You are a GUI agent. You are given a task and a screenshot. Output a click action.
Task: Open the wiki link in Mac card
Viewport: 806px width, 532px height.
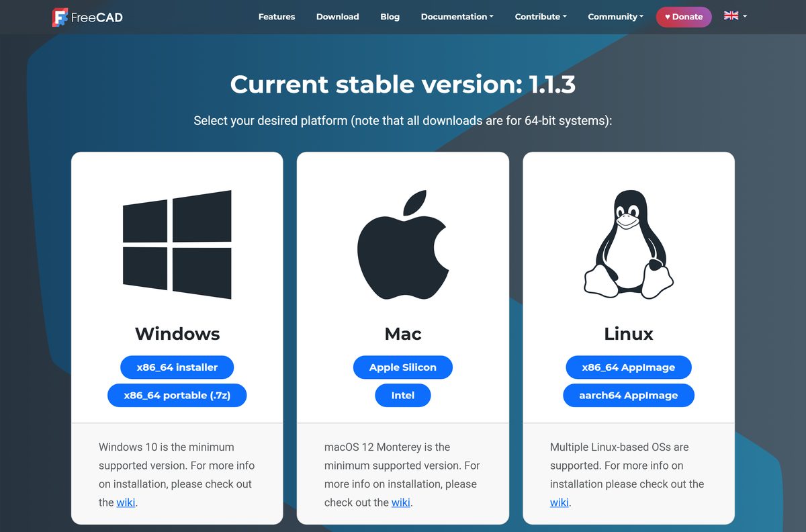tap(401, 502)
